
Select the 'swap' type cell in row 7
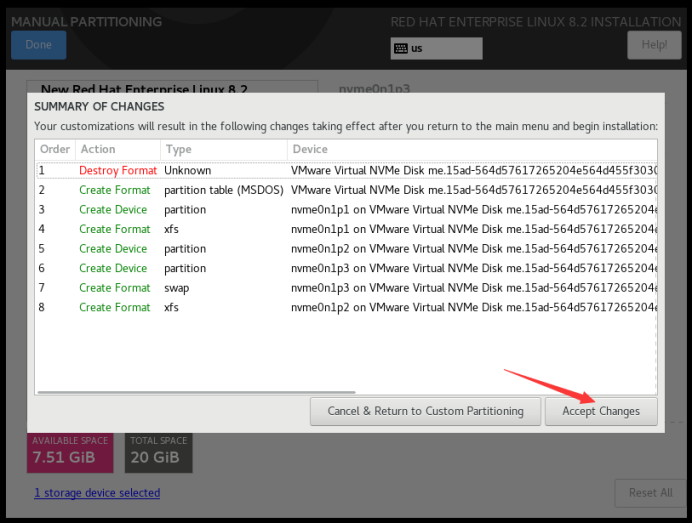pyautogui.click(x=177, y=288)
